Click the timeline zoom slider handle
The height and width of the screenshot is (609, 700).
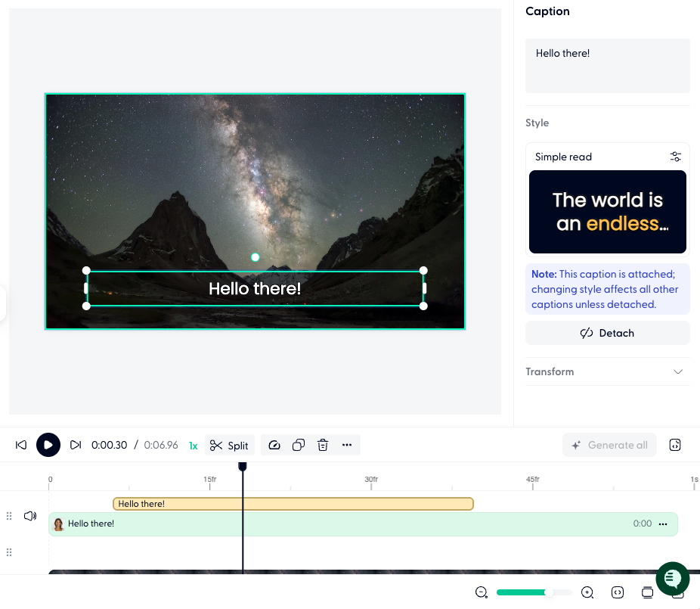click(549, 592)
